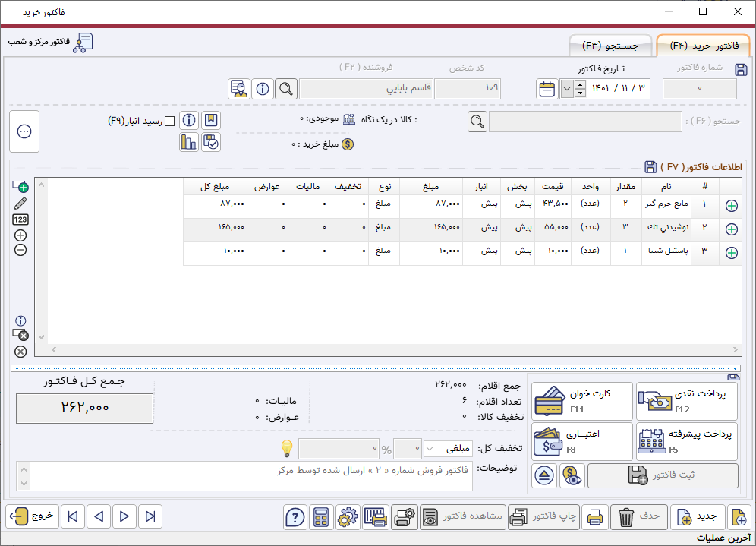
Task: Click the barcode printer icon
Action: pyautogui.click(x=376, y=517)
